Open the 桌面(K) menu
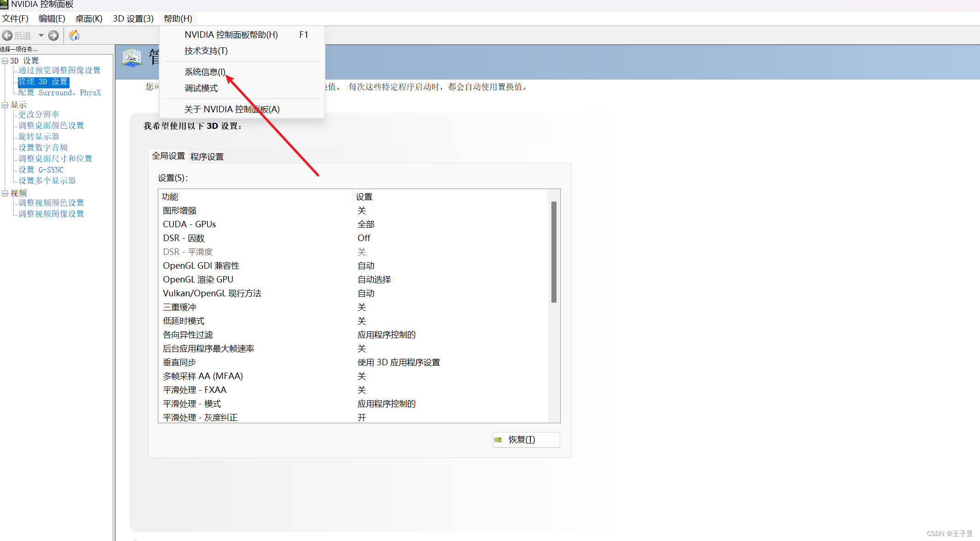 [89, 18]
